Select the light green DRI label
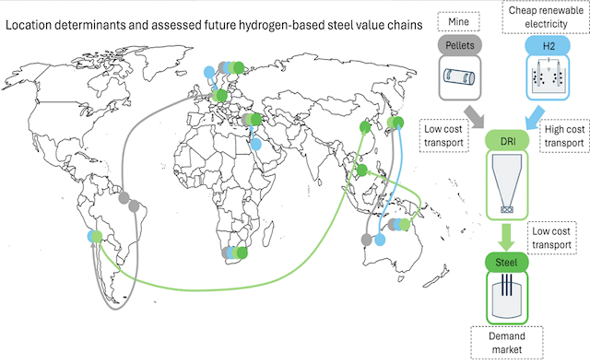Viewport: 590px width, 364px height. click(507, 141)
